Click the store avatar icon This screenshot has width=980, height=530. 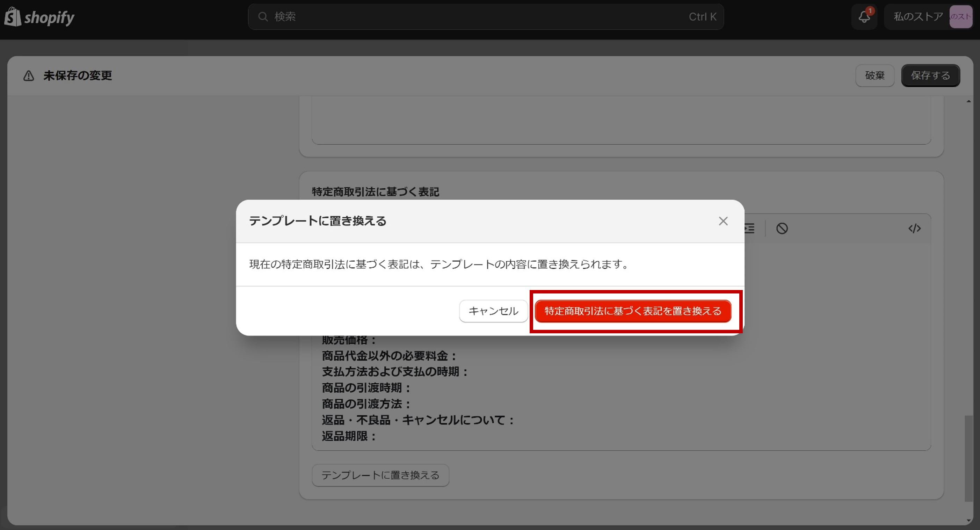pos(961,17)
